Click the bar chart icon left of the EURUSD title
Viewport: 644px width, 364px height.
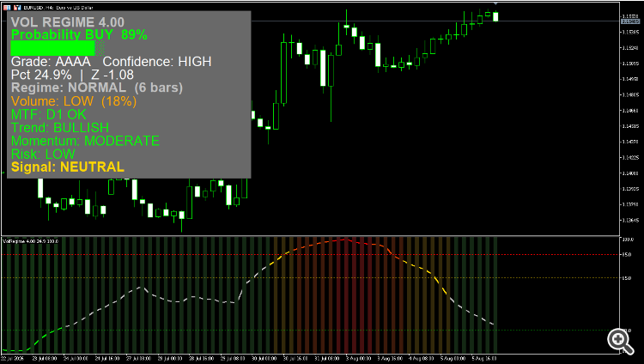point(17,8)
